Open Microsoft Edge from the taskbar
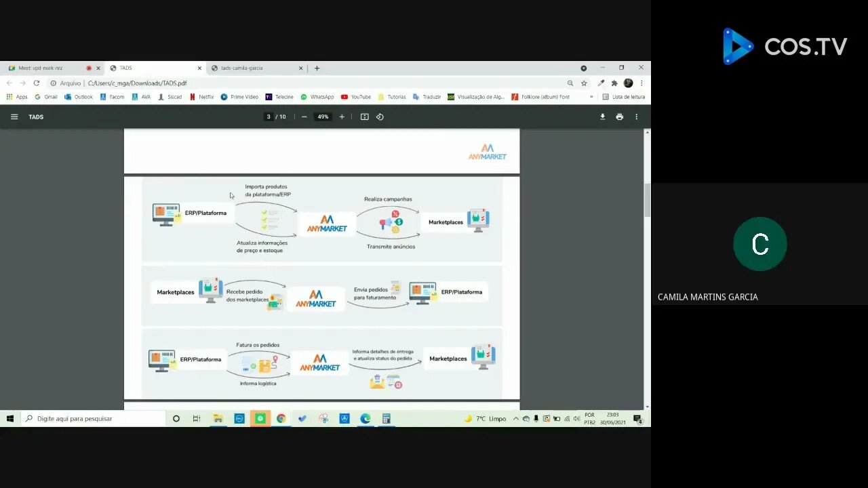The height and width of the screenshot is (488, 868). [365, 419]
